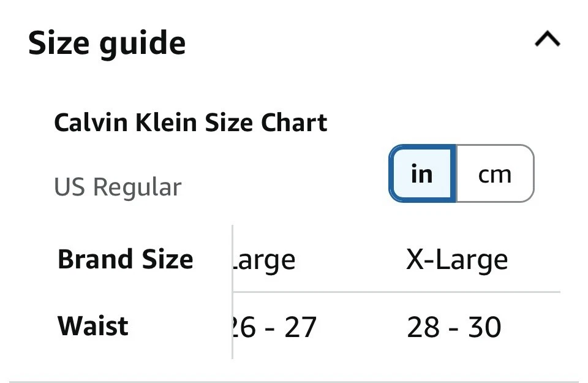Click the divider below the size chart
The width and height of the screenshot is (588, 383).
click(x=294, y=378)
